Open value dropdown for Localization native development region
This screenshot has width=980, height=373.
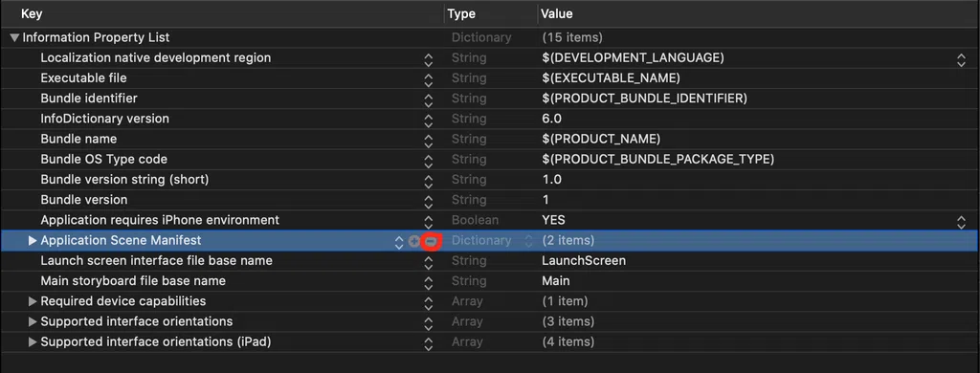click(961, 60)
